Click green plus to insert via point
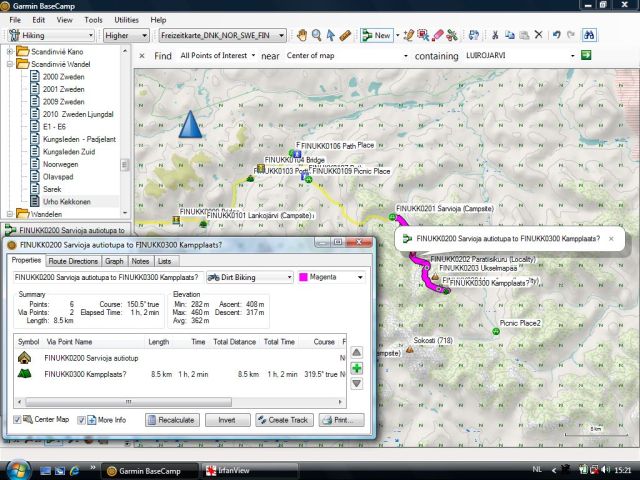The image size is (640, 480). pos(357,369)
